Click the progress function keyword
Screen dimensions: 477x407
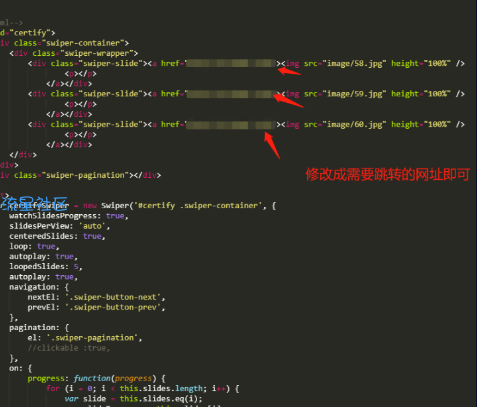point(92,378)
